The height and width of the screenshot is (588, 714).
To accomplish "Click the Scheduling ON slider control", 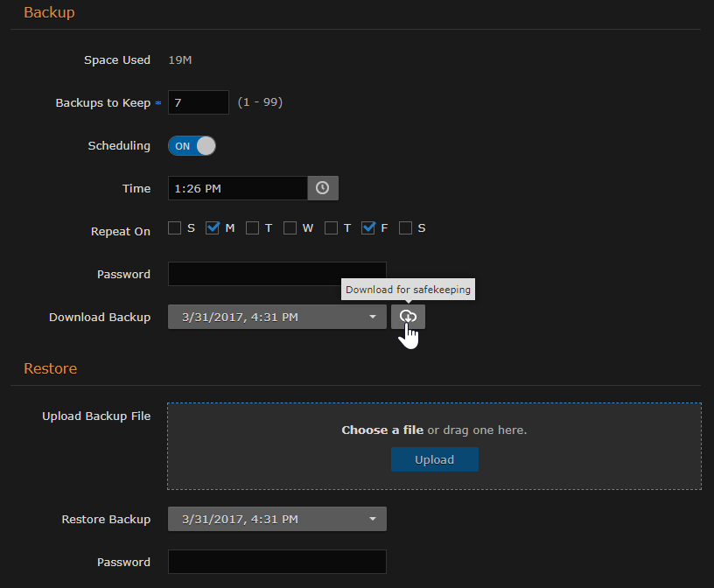I will click(191, 145).
